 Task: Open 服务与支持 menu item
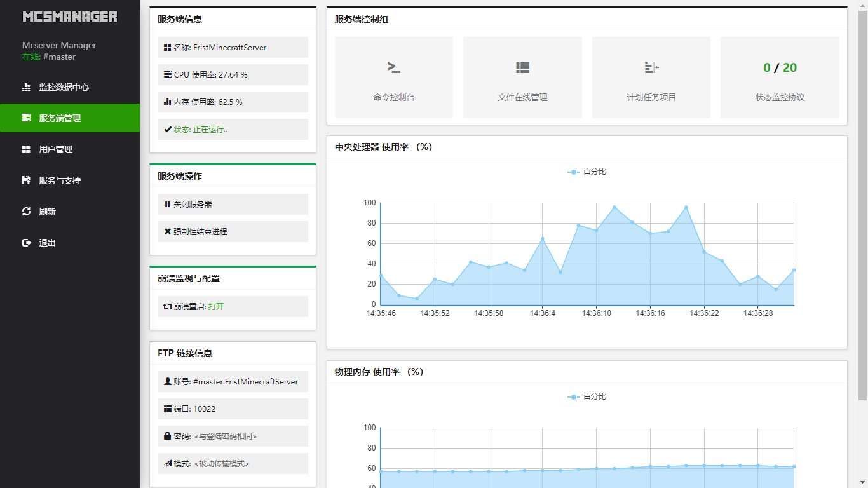pos(60,180)
